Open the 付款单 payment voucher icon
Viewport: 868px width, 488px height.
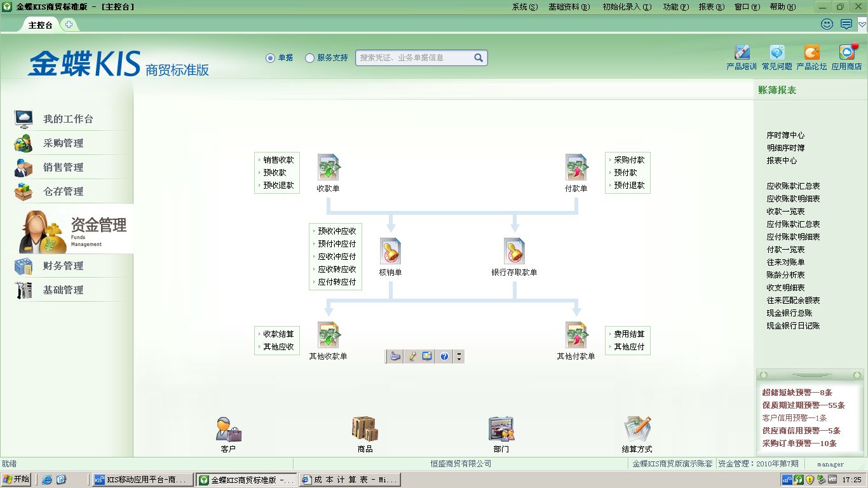click(576, 168)
